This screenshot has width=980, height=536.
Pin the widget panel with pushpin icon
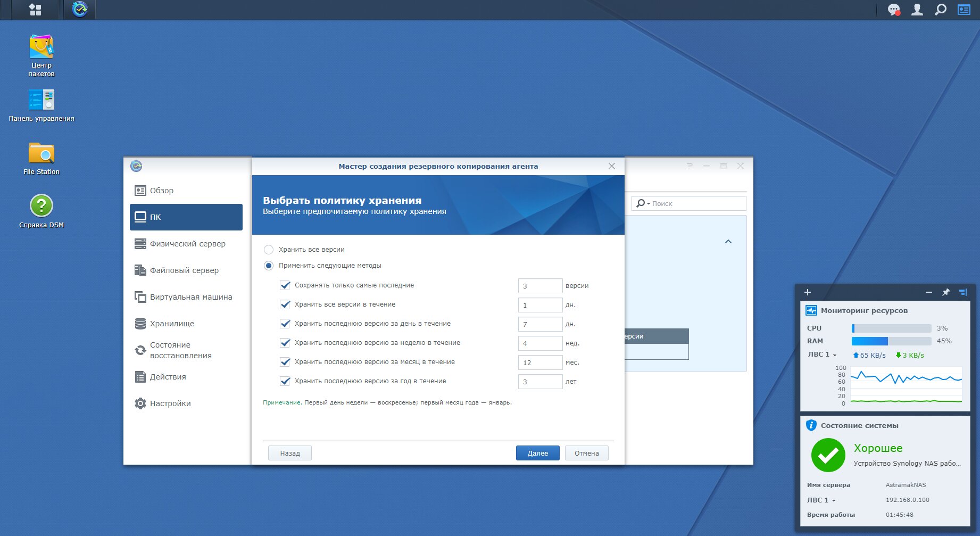coord(946,292)
